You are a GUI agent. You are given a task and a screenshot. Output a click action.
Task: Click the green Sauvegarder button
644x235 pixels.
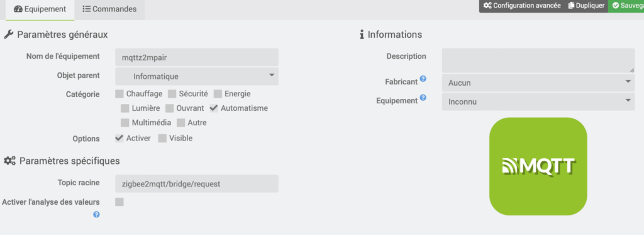[626, 6]
